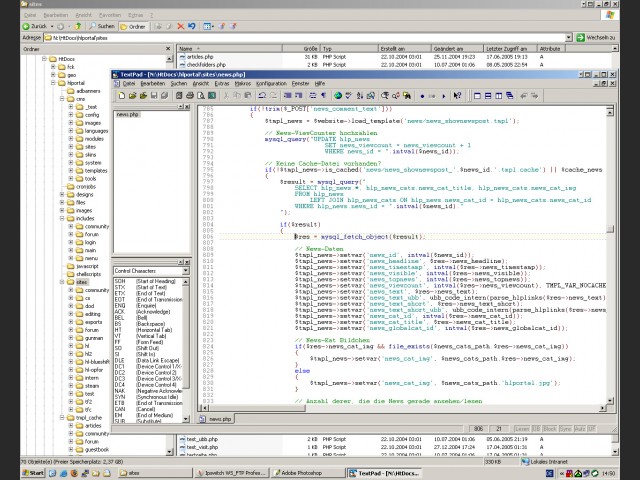The height and width of the screenshot is (480, 640).
Task: Click the Suchen button in Explorer toolbar
Action: coord(102,27)
